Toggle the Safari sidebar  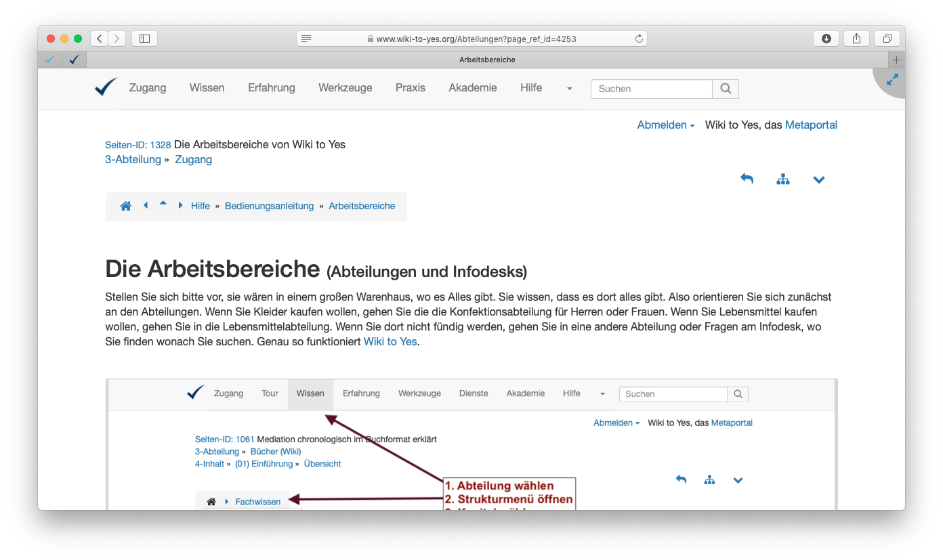pyautogui.click(x=144, y=39)
